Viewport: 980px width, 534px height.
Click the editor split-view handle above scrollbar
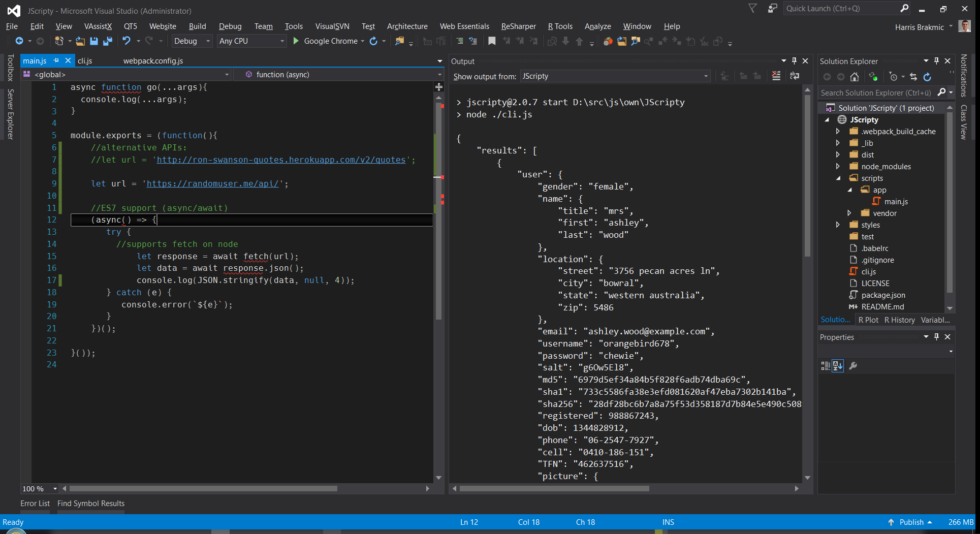[x=439, y=87]
